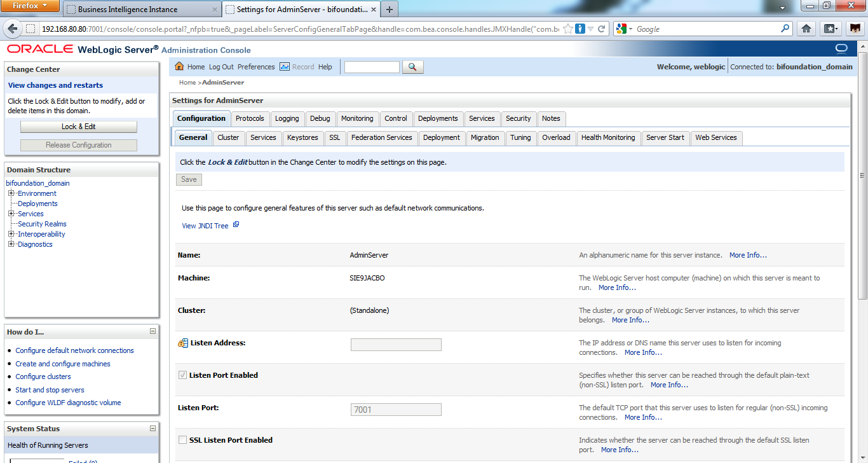
Task: Expand the Environment tree node
Action: pyautogui.click(x=10, y=193)
